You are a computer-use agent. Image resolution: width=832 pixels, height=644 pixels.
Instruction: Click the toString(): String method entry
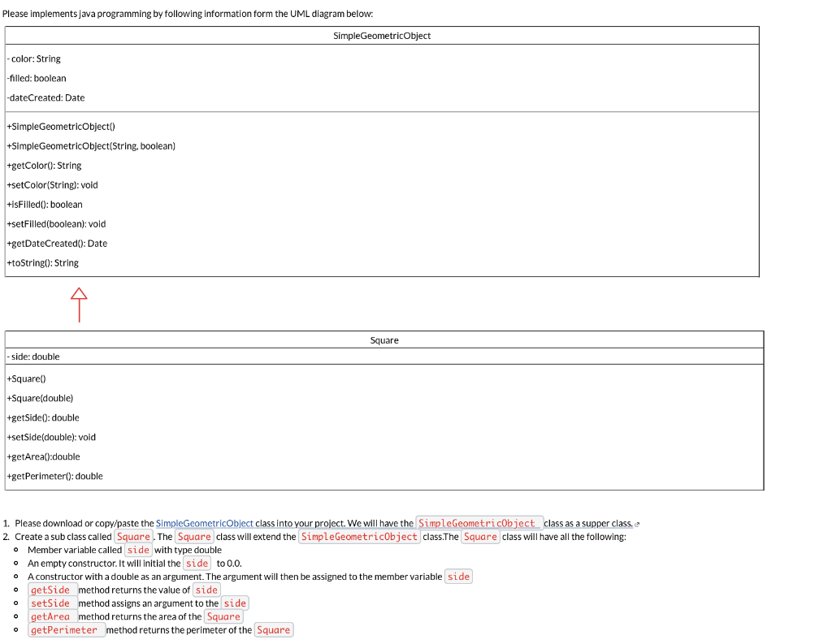click(41, 262)
